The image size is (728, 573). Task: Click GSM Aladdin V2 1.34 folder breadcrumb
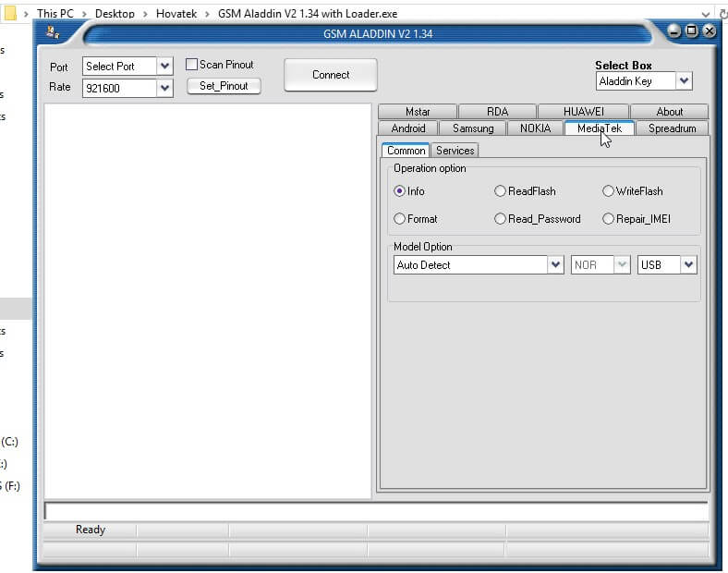point(308,14)
